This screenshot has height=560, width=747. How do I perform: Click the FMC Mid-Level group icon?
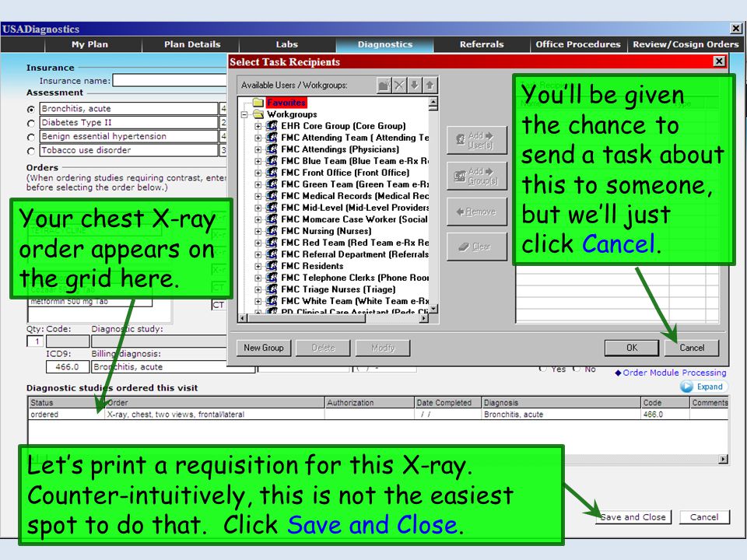[x=272, y=208]
